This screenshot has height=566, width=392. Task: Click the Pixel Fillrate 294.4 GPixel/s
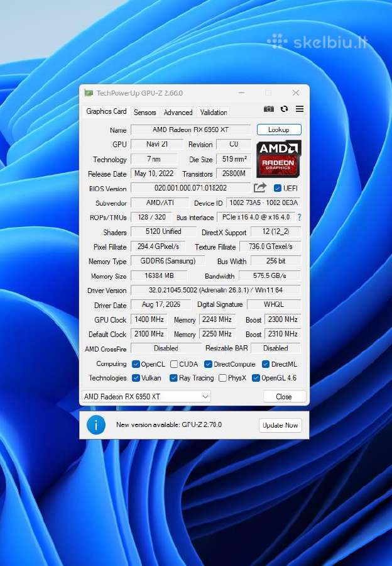tap(158, 246)
